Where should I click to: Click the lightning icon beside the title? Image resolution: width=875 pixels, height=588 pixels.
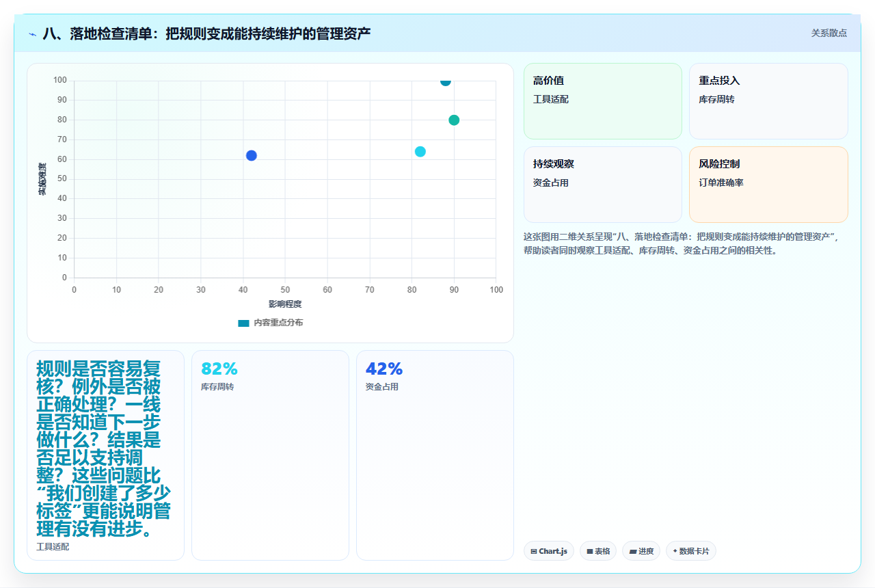32,34
